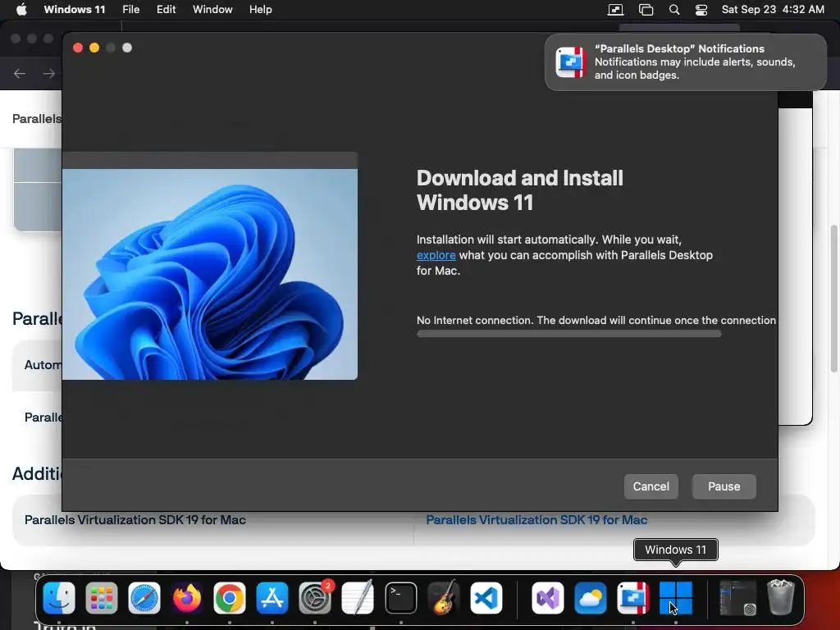
Task: Open Google Chrome in the Dock
Action: pyautogui.click(x=230, y=597)
